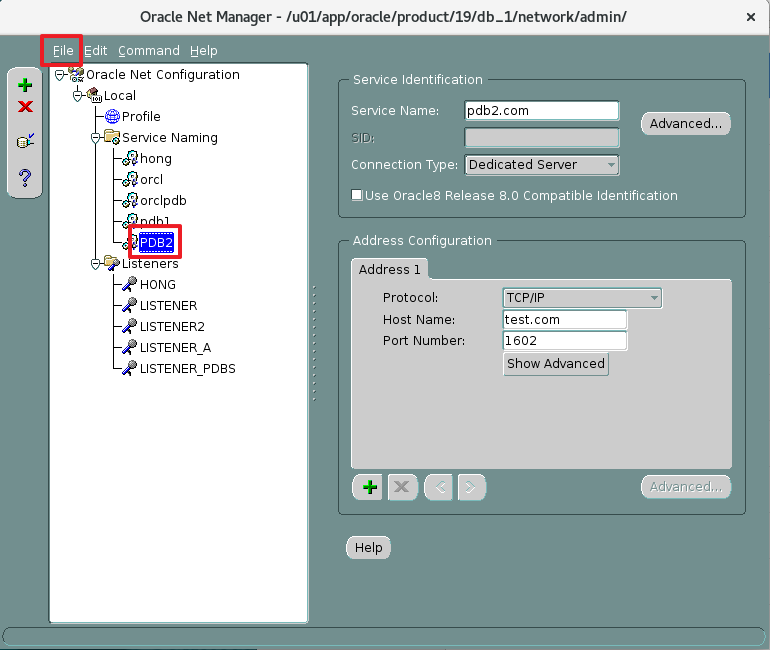Select the PDB2 service in tree

(156, 243)
